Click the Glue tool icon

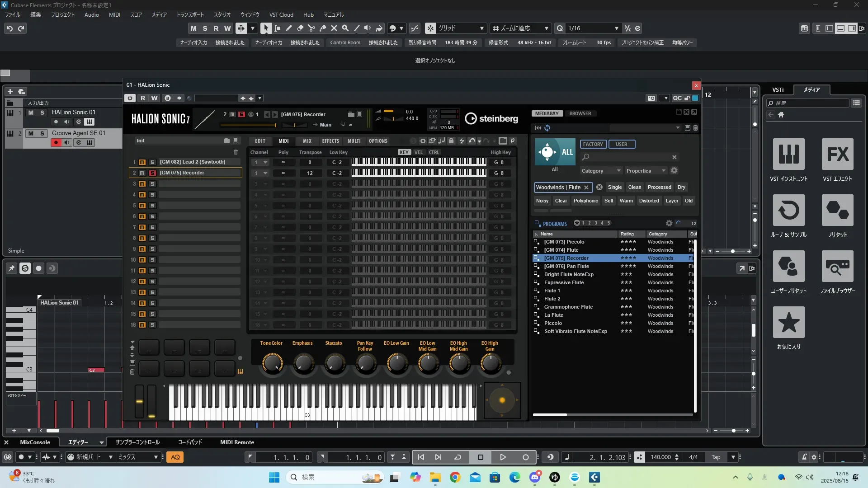tap(322, 28)
